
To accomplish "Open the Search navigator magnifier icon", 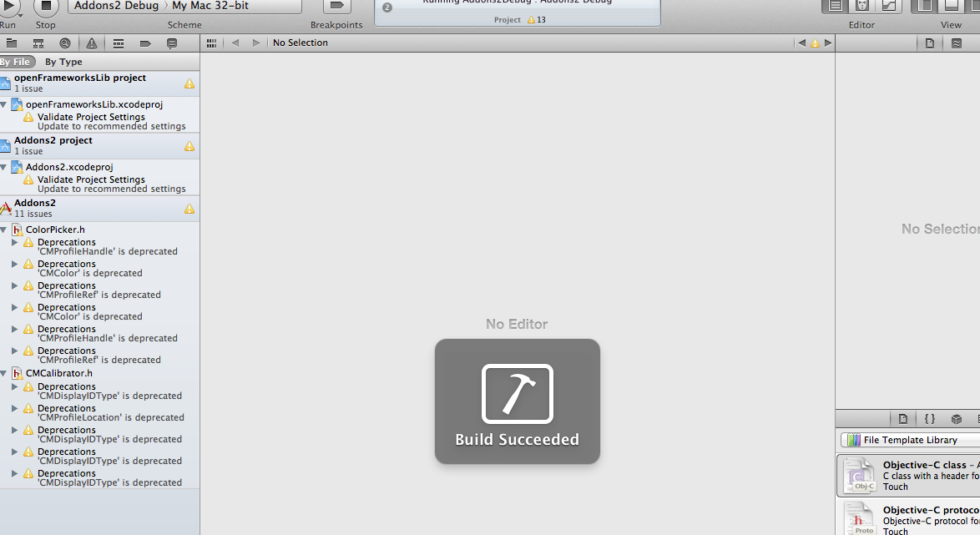I will (x=65, y=43).
